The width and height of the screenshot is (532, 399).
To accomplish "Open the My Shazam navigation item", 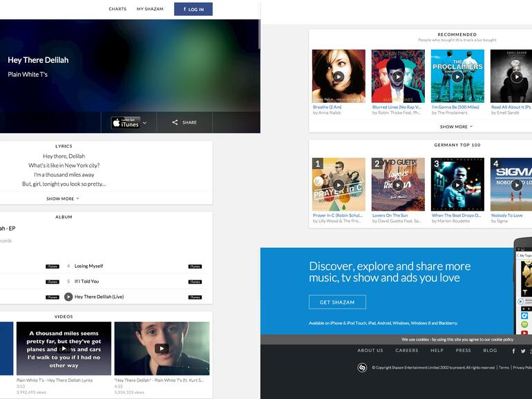I will pyautogui.click(x=150, y=9).
